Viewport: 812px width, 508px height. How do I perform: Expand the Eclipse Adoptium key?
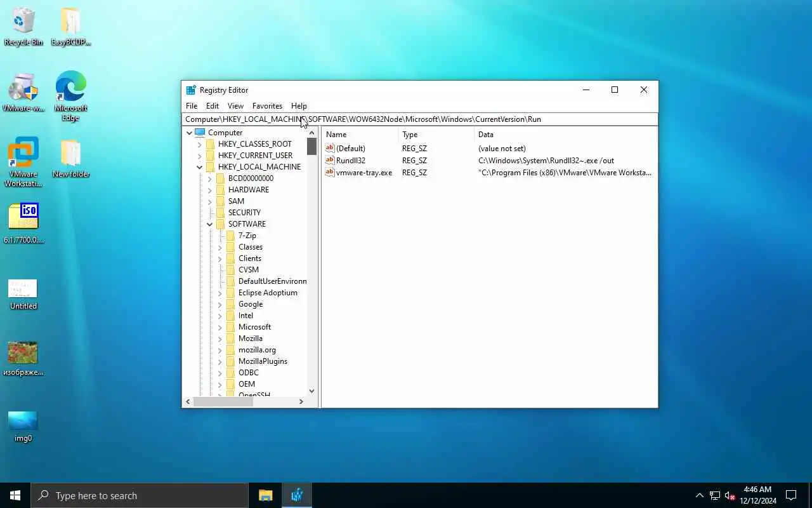point(219,293)
